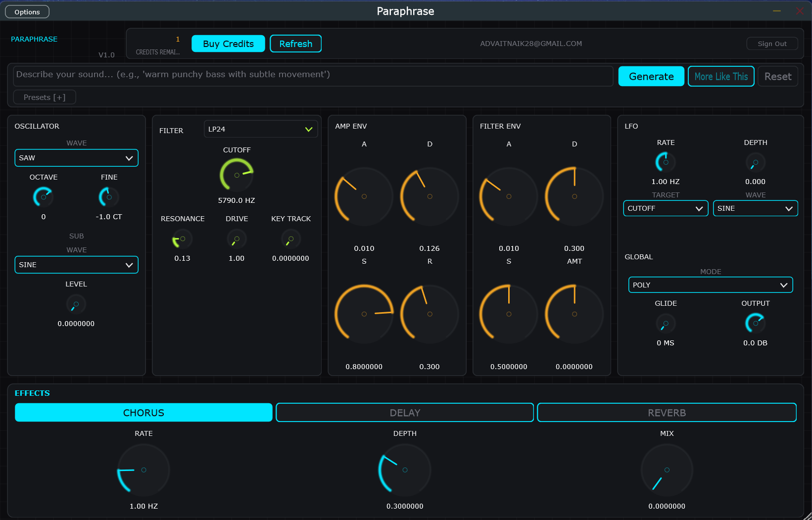This screenshot has width=812, height=520.
Task: Click the LFO RATE knob
Action: (x=665, y=162)
